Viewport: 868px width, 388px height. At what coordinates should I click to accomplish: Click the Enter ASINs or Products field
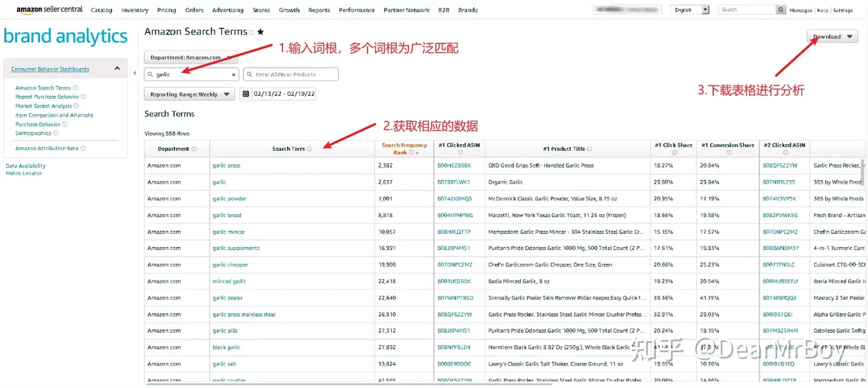291,74
